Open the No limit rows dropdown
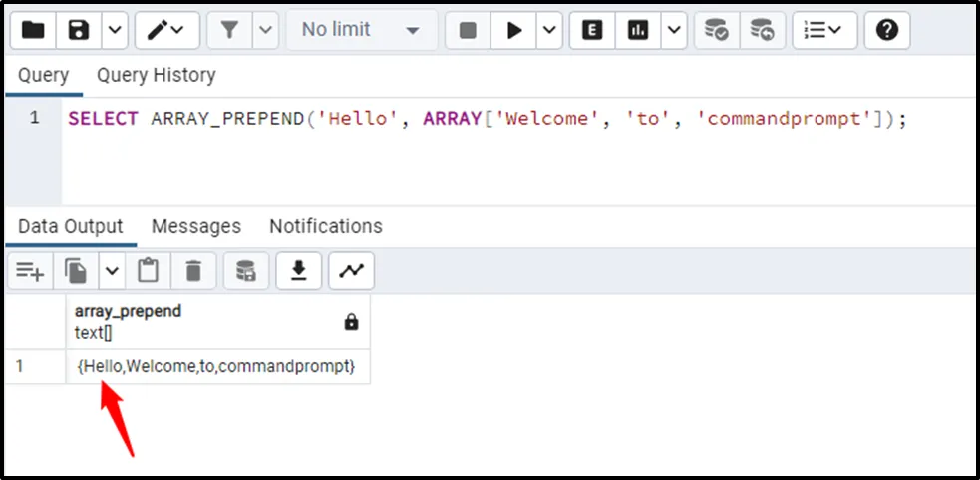Screen dimensions: 980x480 click(x=360, y=31)
